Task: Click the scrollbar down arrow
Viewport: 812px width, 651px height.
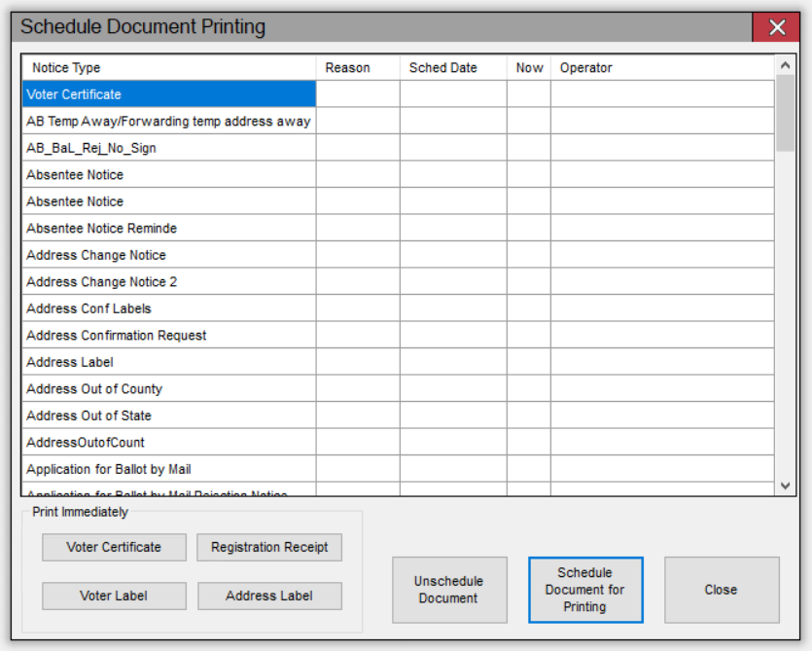Action: coord(785,486)
